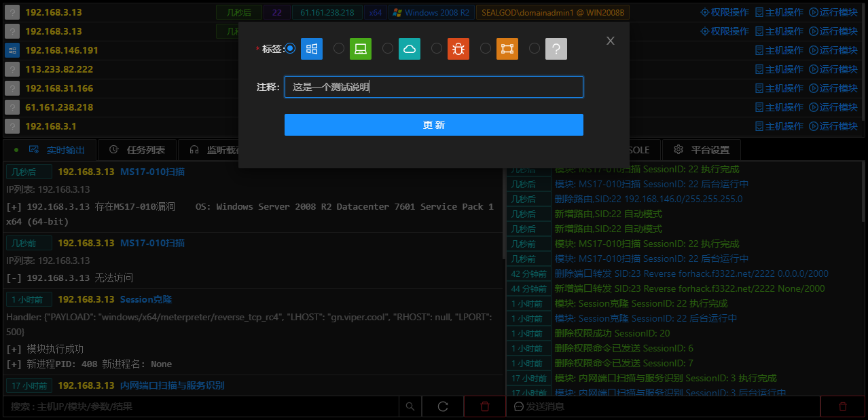Image resolution: width=868 pixels, height=420 pixels.
Task: Click host icon of 192.168.3.1
Action: 12,126
